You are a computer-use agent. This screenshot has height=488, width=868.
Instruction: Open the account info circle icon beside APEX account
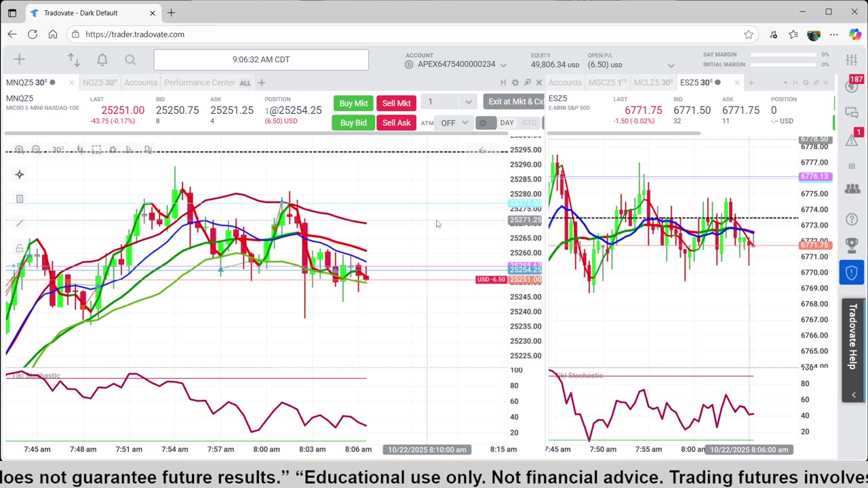(x=409, y=64)
